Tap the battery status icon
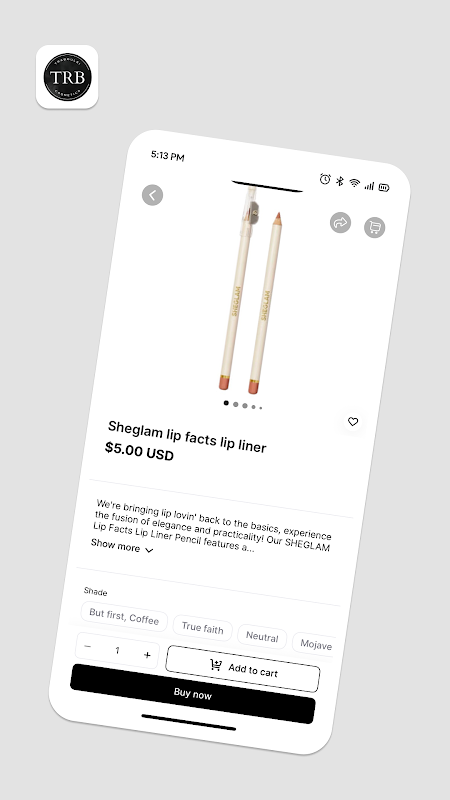 pyautogui.click(x=384, y=188)
